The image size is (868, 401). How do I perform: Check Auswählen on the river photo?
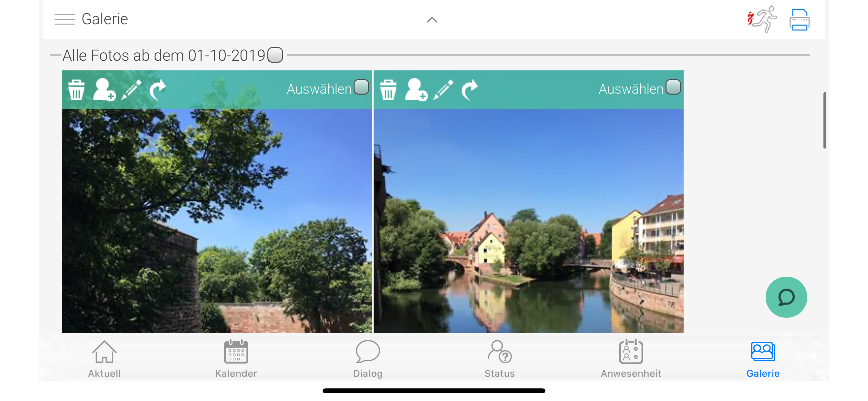click(x=673, y=87)
